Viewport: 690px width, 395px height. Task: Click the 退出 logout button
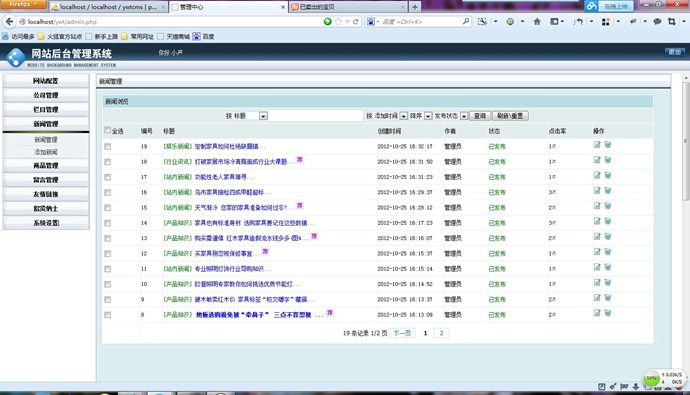pyautogui.click(x=675, y=52)
